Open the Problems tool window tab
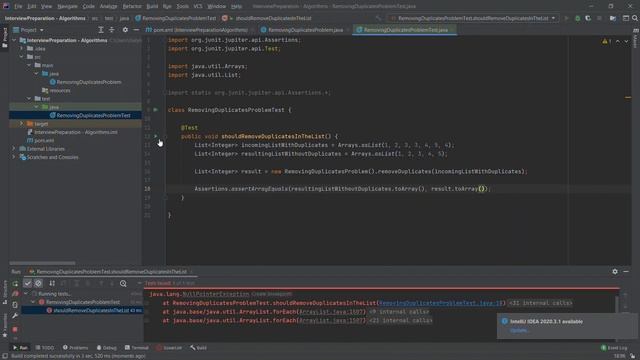Image resolution: width=640 pixels, height=360 pixels. click(x=76, y=348)
